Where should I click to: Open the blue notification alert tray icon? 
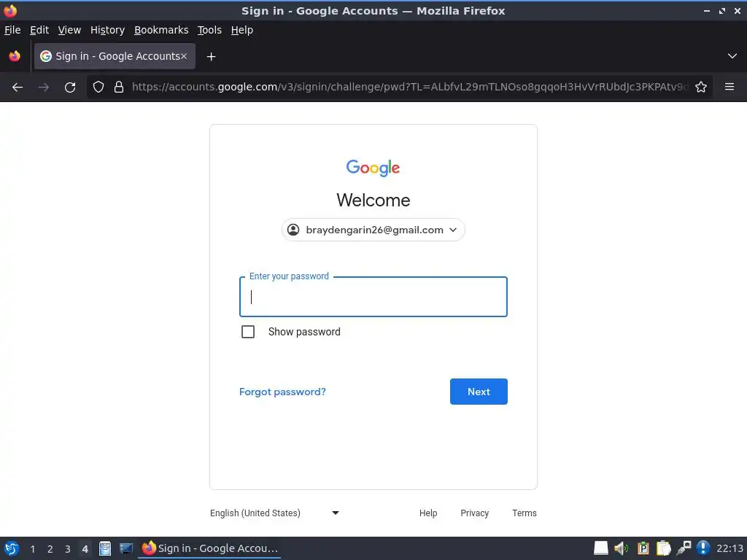(x=703, y=548)
